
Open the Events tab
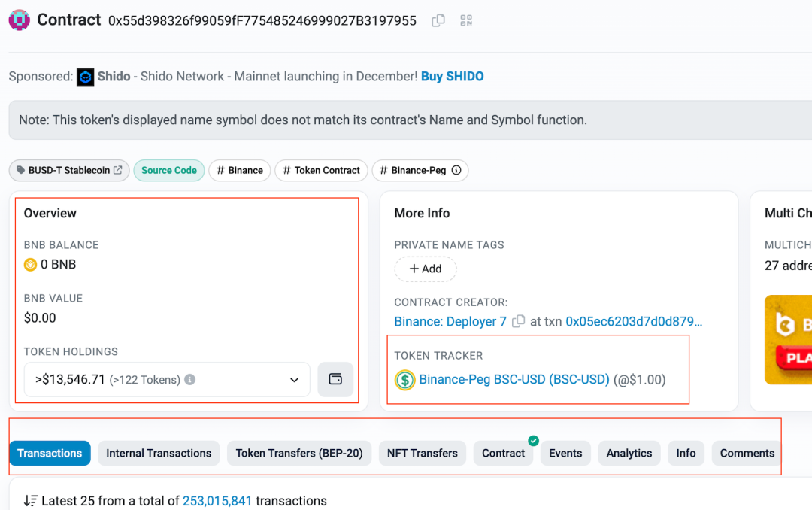tap(565, 454)
